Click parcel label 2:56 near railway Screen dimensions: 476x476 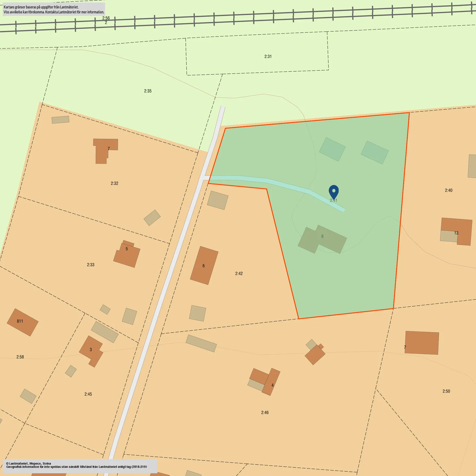pyautogui.click(x=106, y=18)
